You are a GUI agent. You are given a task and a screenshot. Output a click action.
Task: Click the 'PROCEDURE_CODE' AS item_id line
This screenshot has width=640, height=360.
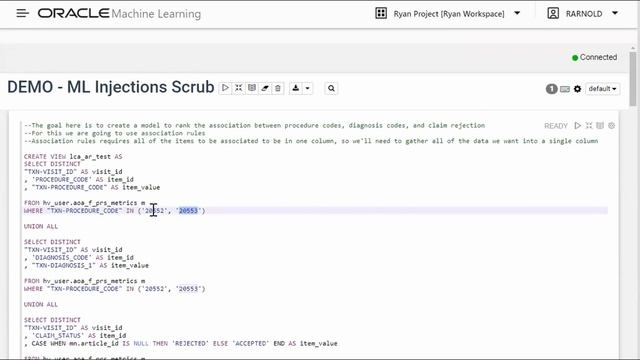coord(78,179)
